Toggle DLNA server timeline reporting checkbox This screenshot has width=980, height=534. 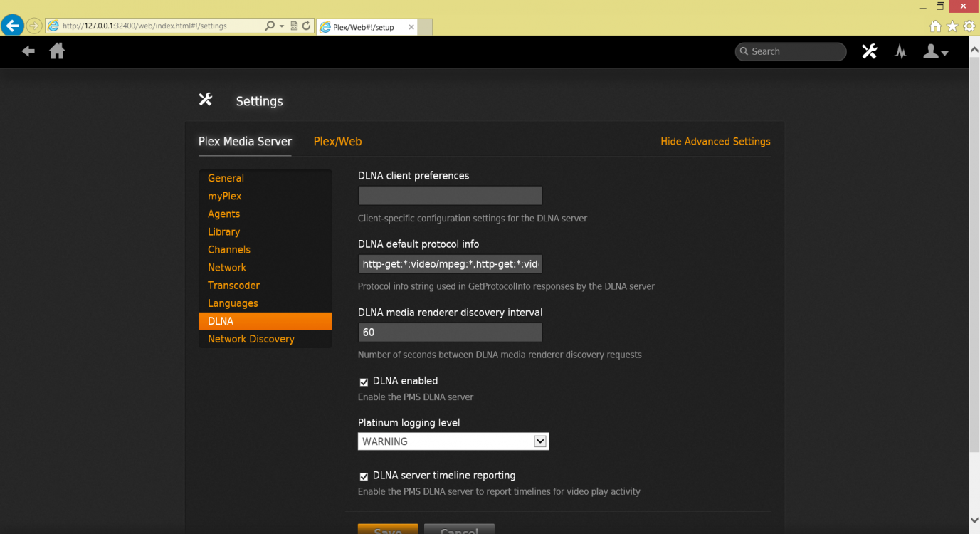(364, 476)
